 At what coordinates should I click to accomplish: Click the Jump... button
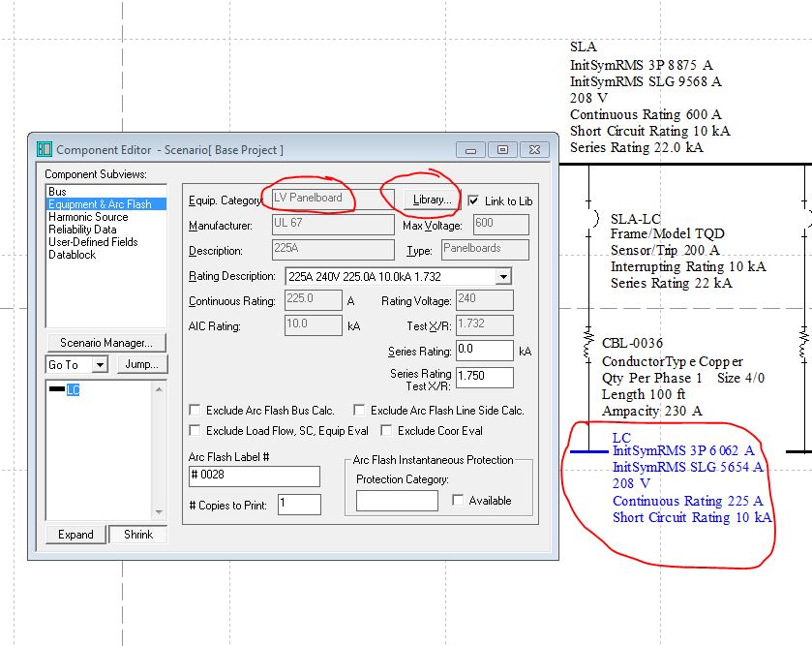point(142,364)
